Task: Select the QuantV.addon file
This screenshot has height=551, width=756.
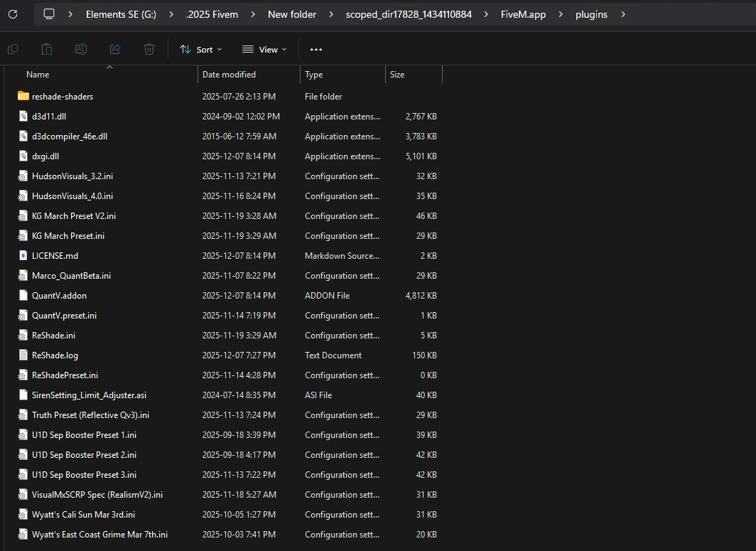Action: point(59,295)
